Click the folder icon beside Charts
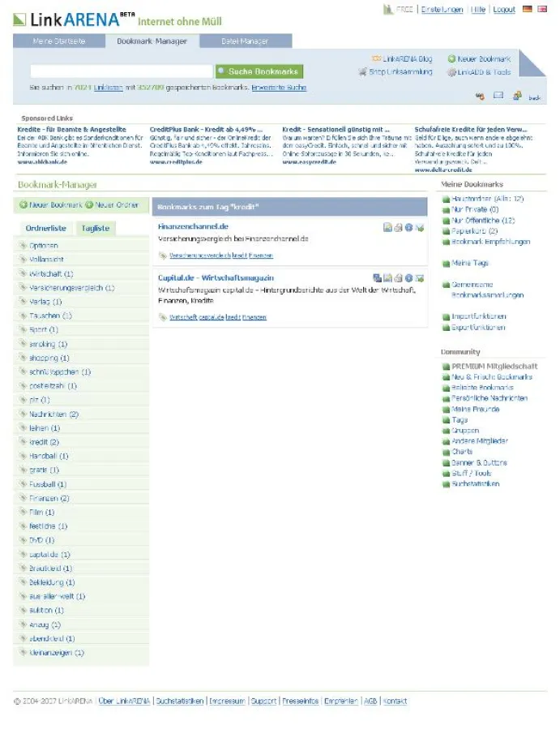Screen dimensions: 560x730 [446, 452]
